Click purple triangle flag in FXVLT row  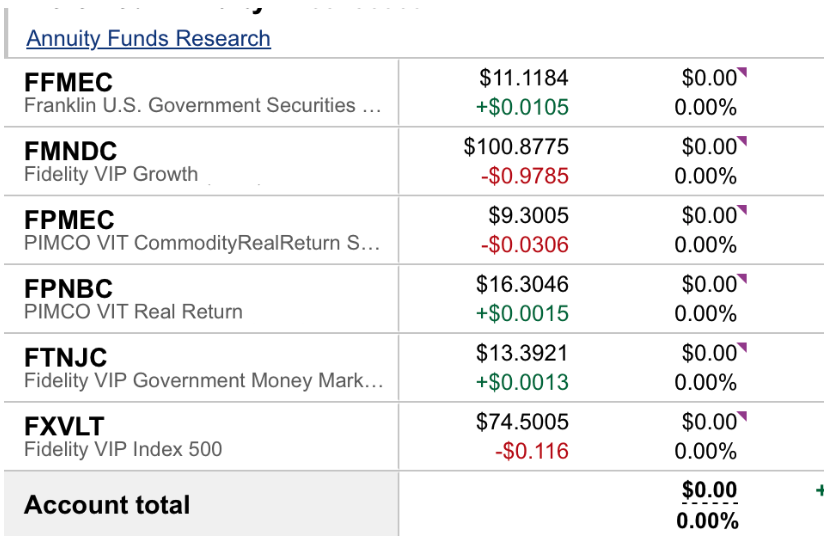pos(743,416)
